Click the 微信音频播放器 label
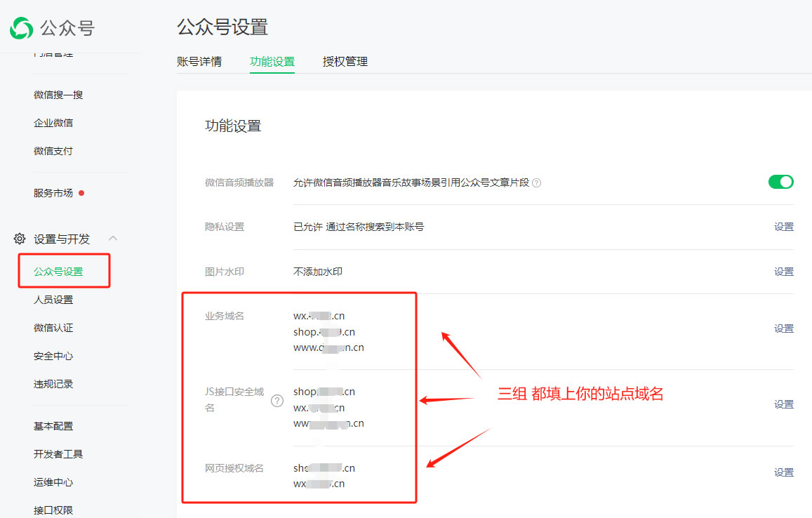Image resolution: width=812 pixels, height=518 pixels. 239,183
